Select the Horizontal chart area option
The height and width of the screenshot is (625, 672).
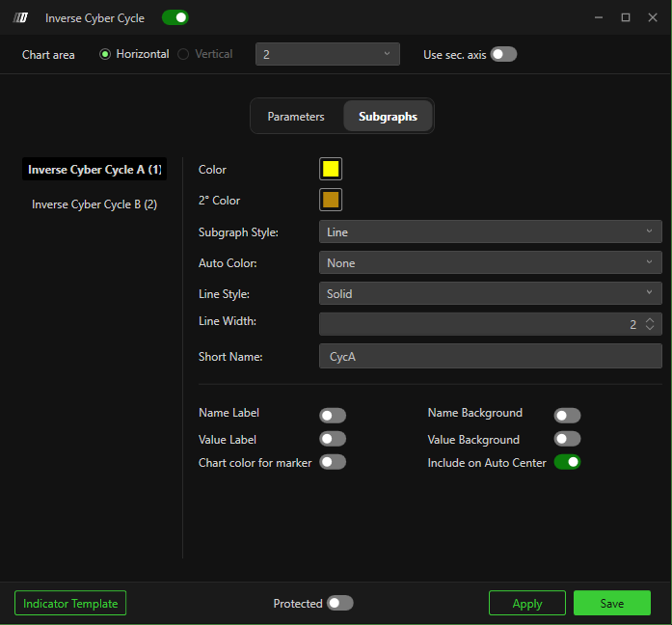[x=106, y=54]
